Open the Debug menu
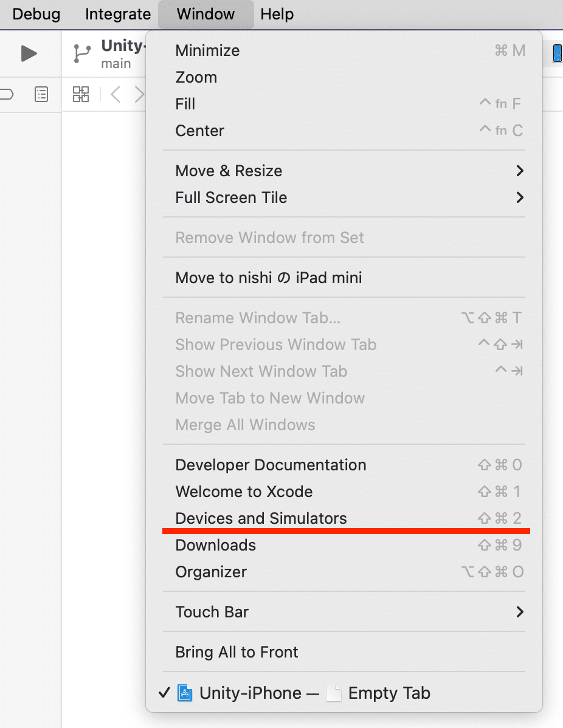 click(x=35, y=14)
